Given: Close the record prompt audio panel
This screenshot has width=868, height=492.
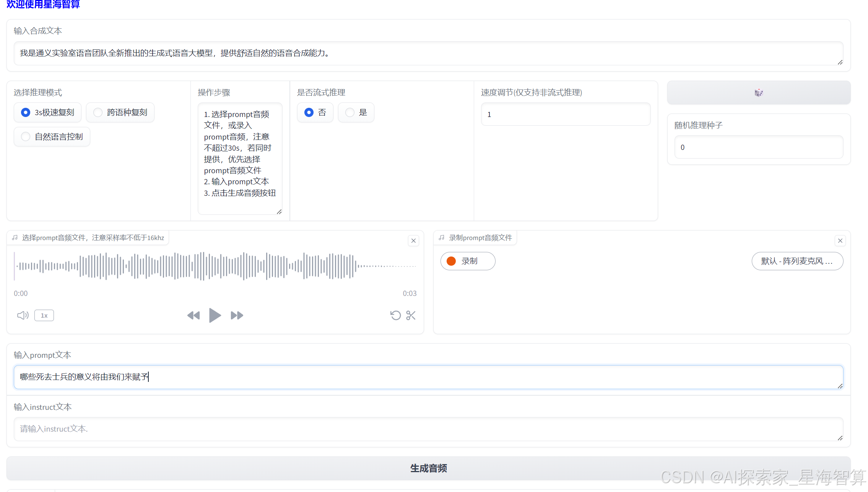Looking at the screenshot, I should [x=840, y=240].
